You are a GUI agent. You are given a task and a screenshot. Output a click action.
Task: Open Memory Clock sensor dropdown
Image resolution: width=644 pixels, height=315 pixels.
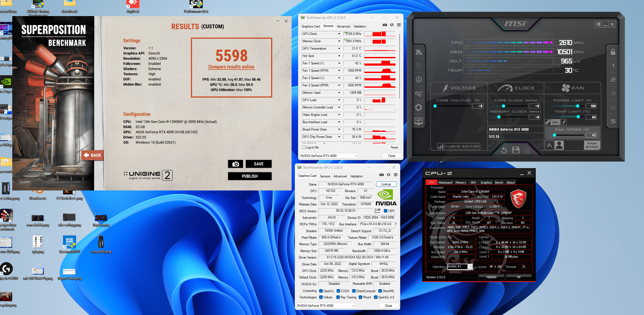(339, 41)
